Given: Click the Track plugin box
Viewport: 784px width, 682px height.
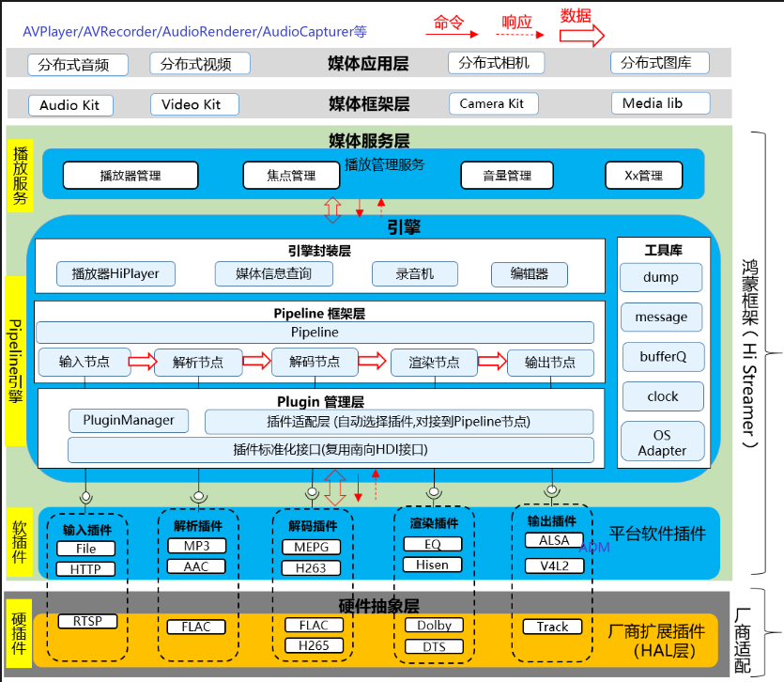Looking at the screenshot, I should tap(552, 627).
